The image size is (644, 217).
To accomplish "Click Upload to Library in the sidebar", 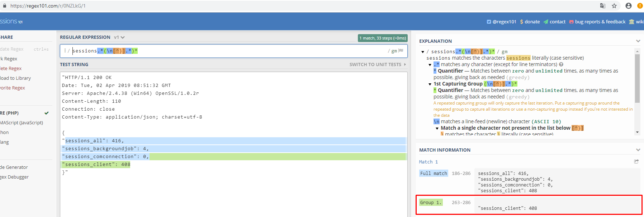I will [x=15, y=78].
